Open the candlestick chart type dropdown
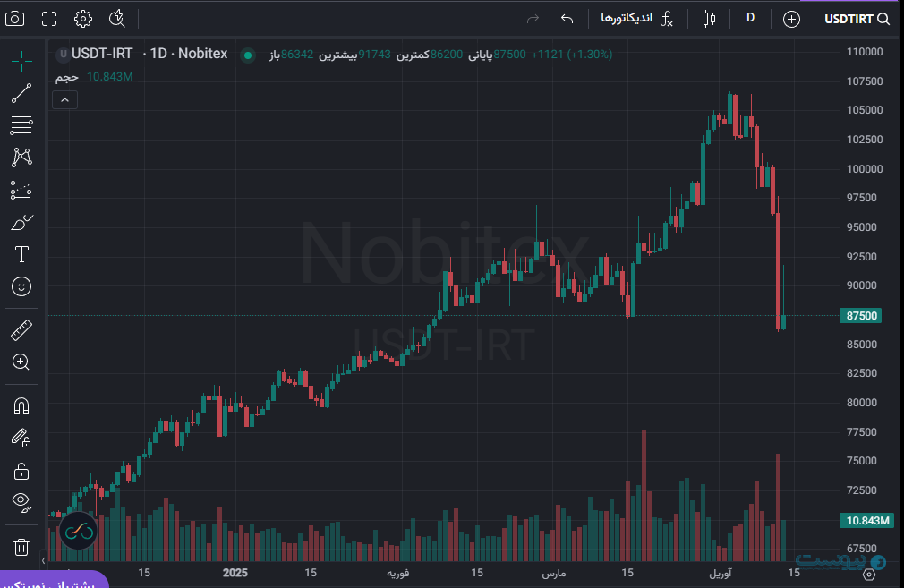The image size is (904, 588). pyautogui.click(x=710, y=18)
